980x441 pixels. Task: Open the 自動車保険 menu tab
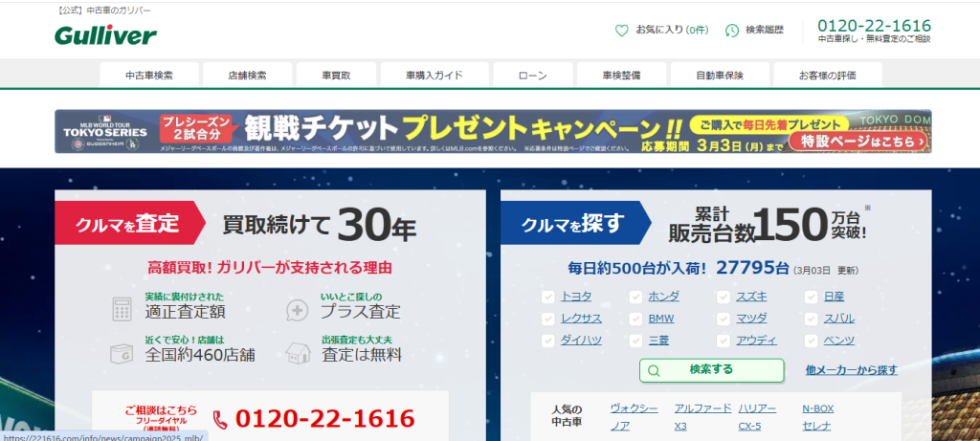pos(720,75)
